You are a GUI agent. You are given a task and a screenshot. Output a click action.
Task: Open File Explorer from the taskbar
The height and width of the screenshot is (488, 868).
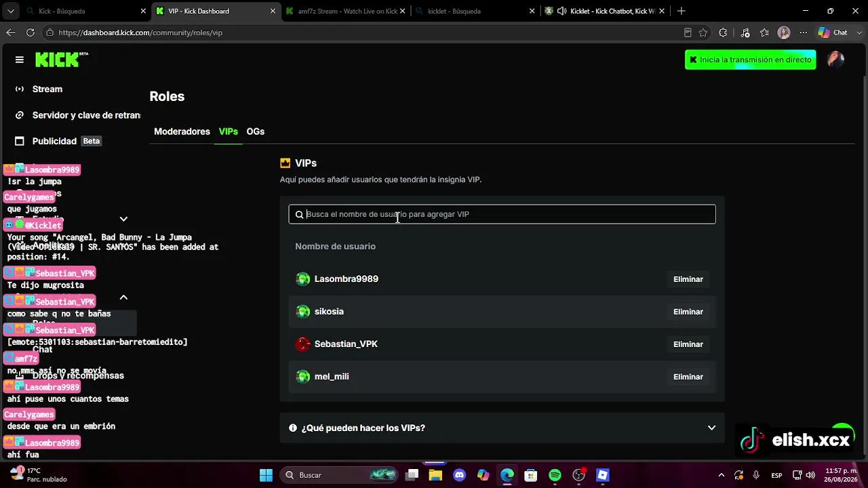pyautogui.click(x=435, y=475)
